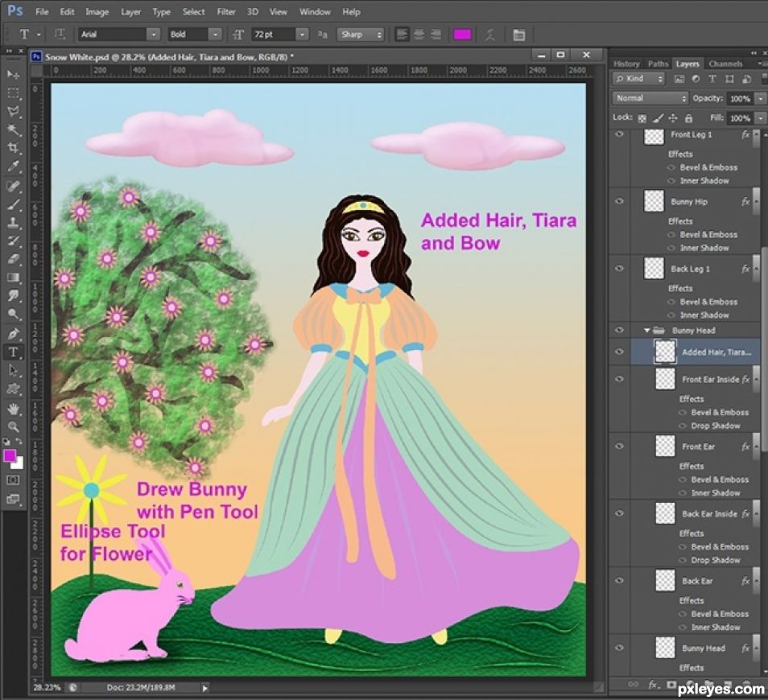Select the Clone Stamp tool
Screen dimensions: 768x700
(x=13, y=223)
